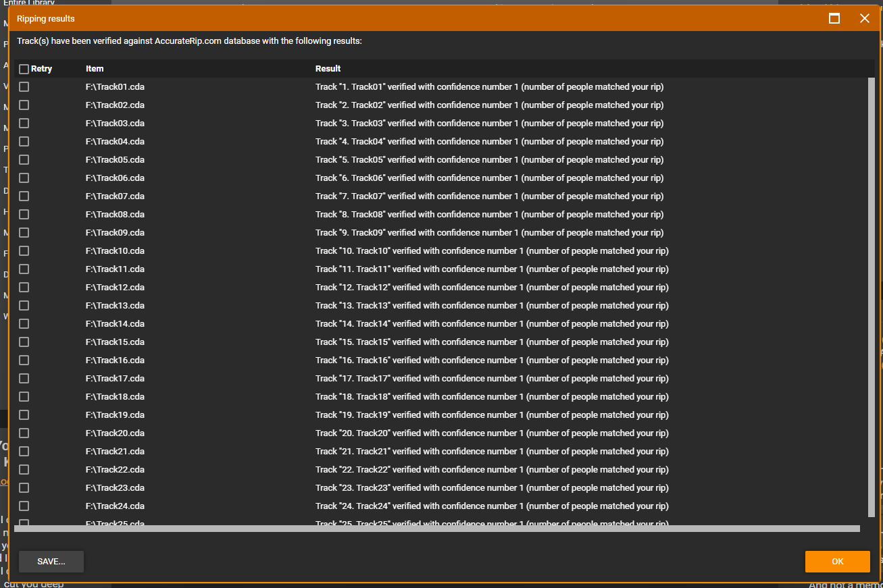Sort by the Item column header
The height and width of the screenshot is (588, 883).
95,69
